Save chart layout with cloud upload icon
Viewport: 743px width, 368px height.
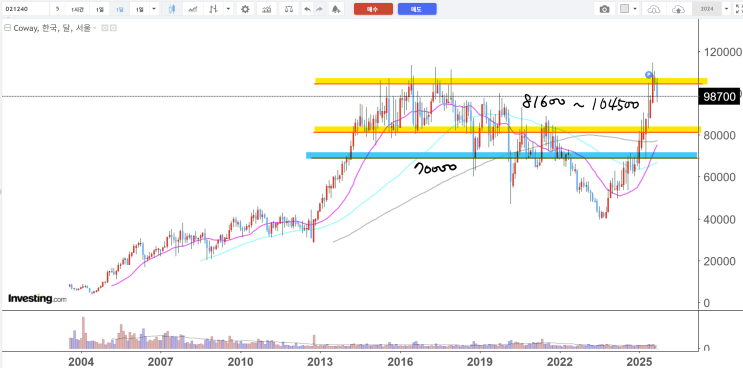coord(679,9)
